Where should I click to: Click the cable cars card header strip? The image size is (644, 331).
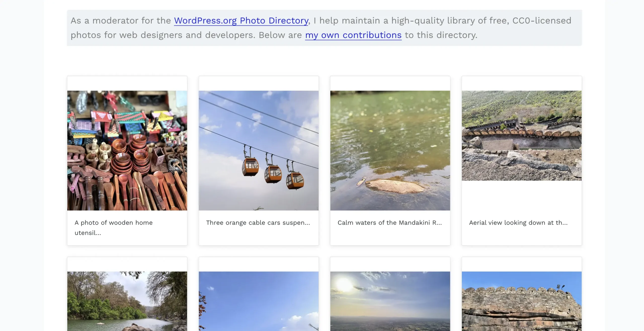pos(259,83)
